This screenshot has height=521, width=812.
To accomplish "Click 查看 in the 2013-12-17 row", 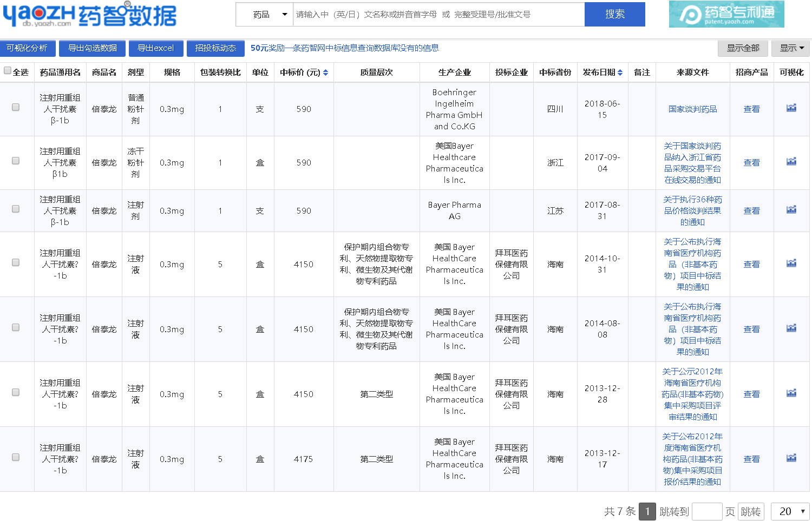I will (751, 459).
